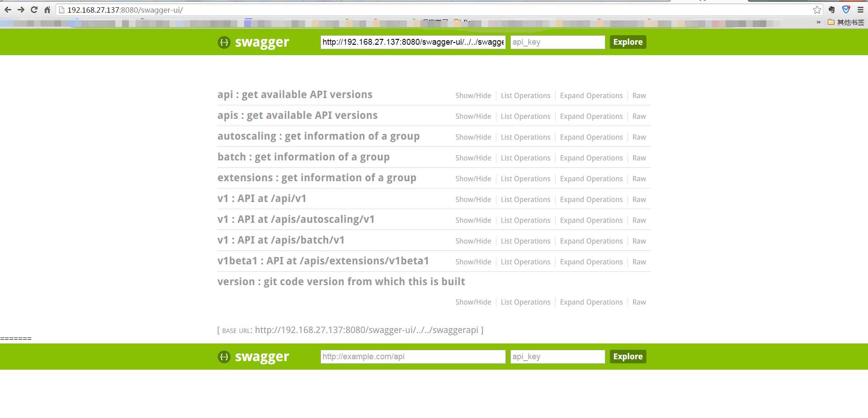This screenshot has height=418, width=868.
Task: Toggle Show/Hide for the autoscaling row
Action: pos(473,137)
